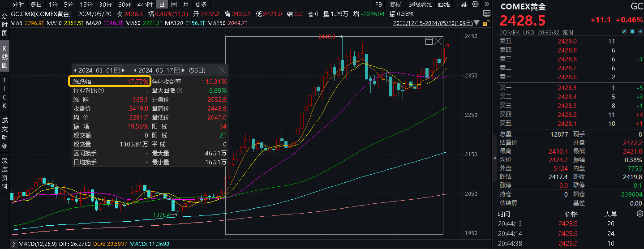The image size is (644, 249).
Task: Collapse MACD indicator panel arrow
Action: tap(13, 245)
